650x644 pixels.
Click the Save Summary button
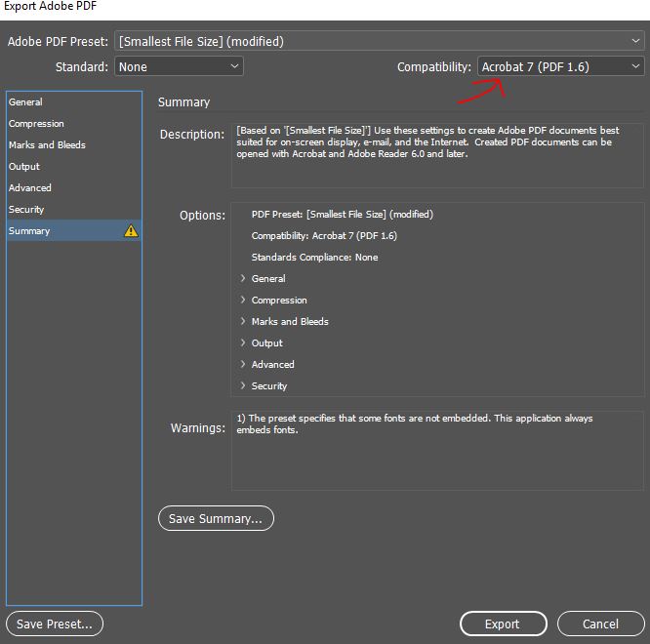pyautogui.click(x=216, y=518)
